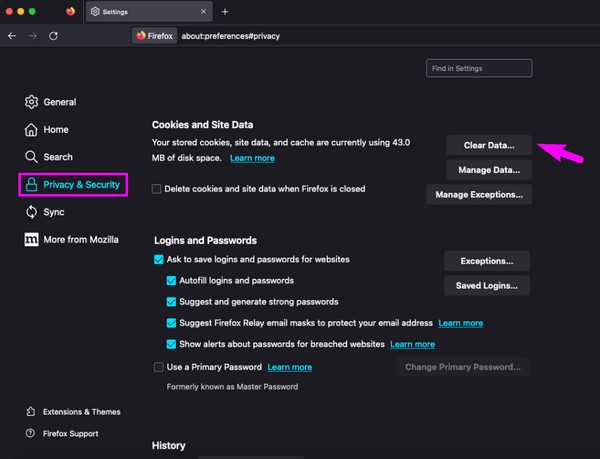This screenshot has height=459, width=600.
Task: Open Manage Exceptions... for cookies
Action: [x=479, y=194]
